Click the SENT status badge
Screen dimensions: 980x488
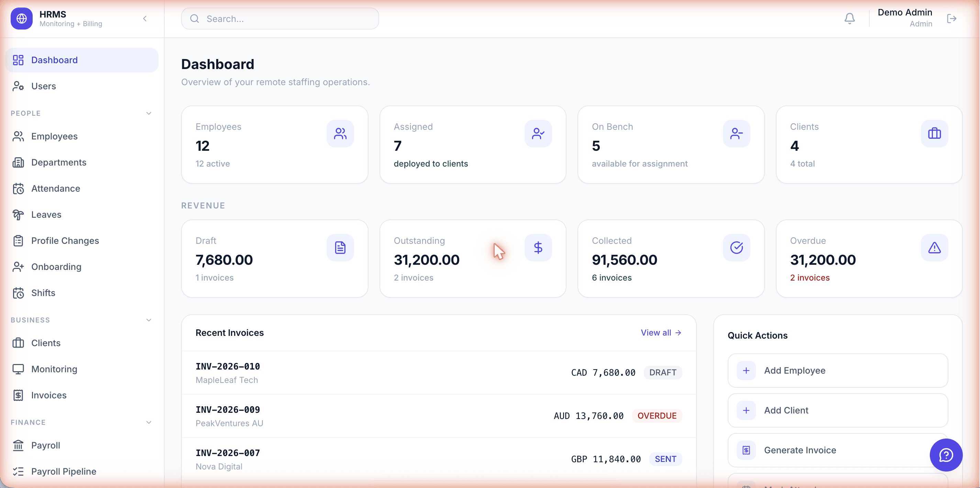pos(665,459)
